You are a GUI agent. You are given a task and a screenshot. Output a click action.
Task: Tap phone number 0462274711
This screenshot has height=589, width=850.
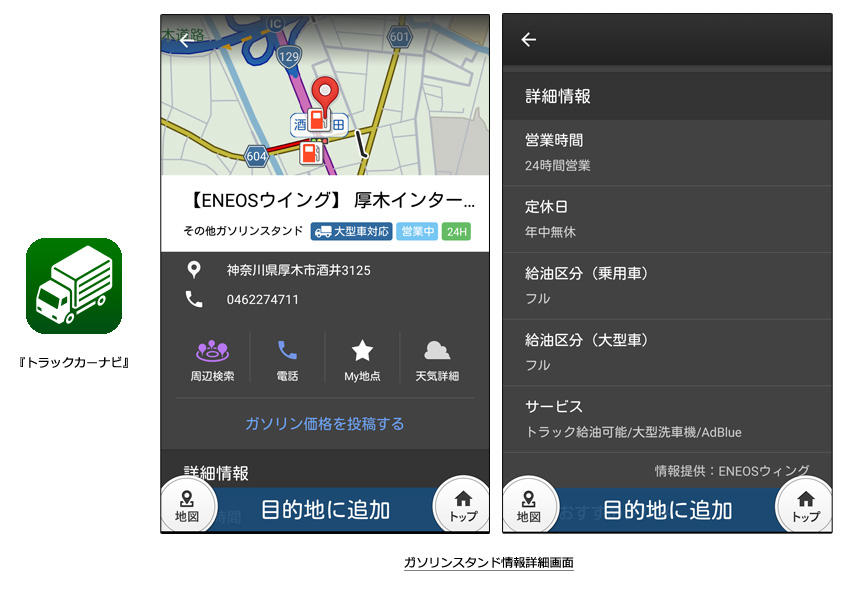click(x=263, y=299)
